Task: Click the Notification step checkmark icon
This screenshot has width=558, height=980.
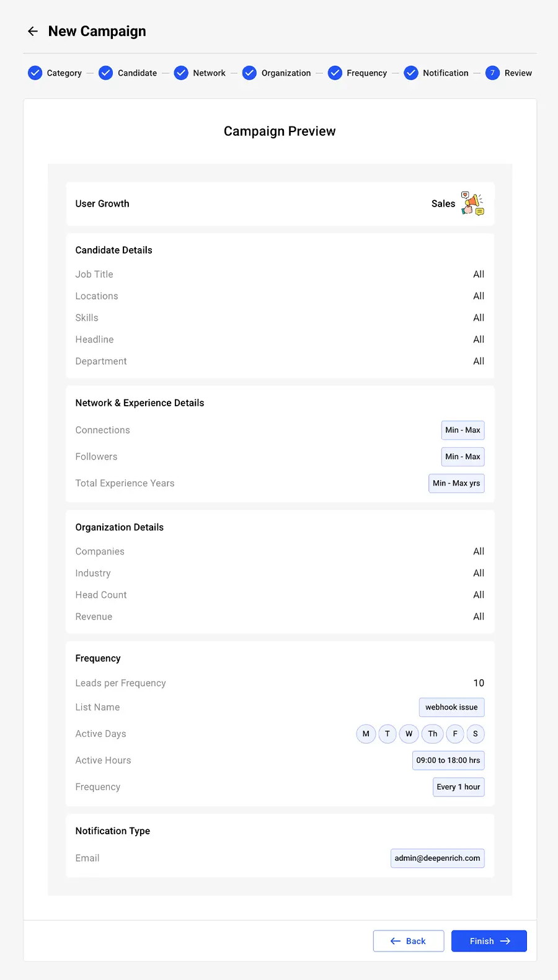Action: 411,73
